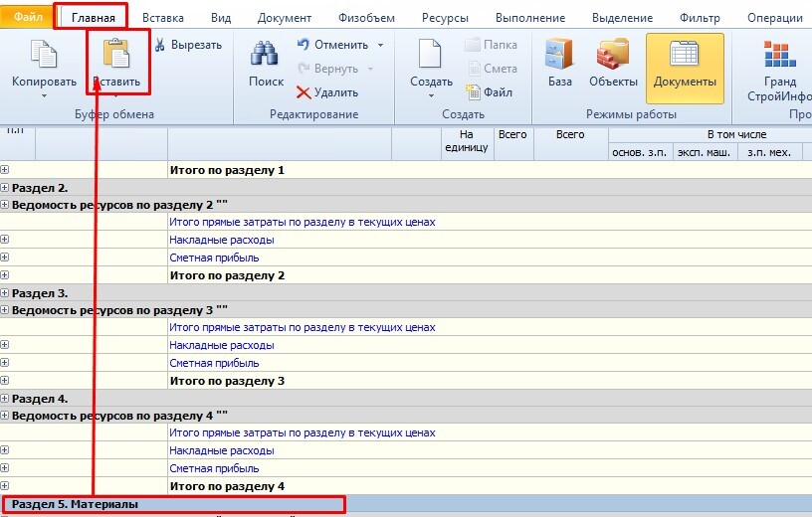Viewport: 812px width, 517px height.
Task: Click the Вставить (Paste) clipboard icon
Action: (116, 54)
